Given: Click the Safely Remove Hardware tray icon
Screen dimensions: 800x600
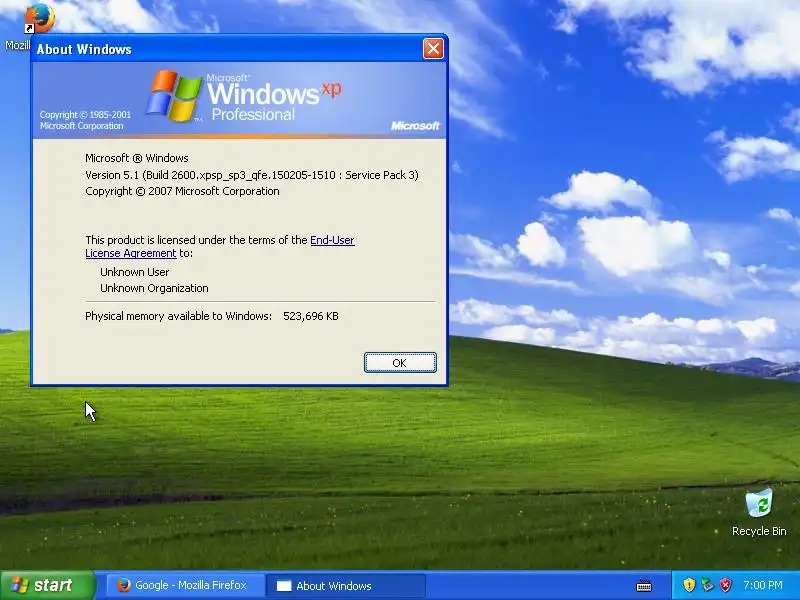Looking at the screenshot, I should [x=707, y=585].
